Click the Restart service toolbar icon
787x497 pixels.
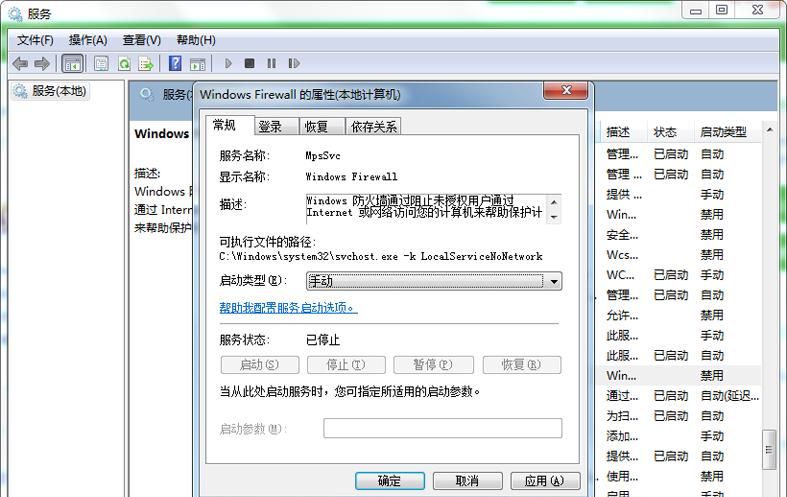pos(294,63)
